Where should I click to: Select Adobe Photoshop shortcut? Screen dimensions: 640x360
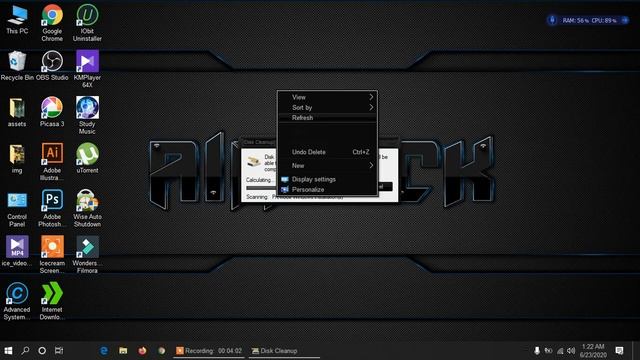point(52,209)
